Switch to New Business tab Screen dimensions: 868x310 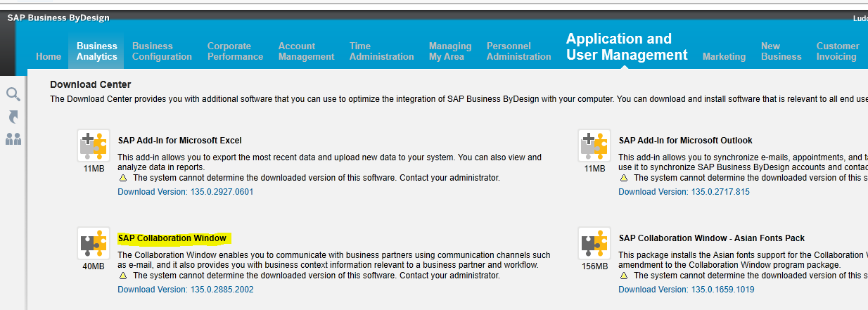[x=781, y=51]
